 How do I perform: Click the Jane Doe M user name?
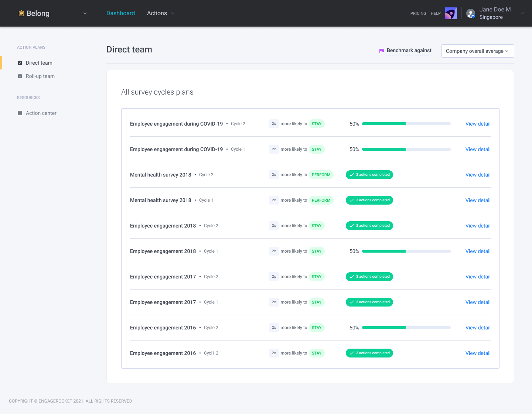(495, 10)
